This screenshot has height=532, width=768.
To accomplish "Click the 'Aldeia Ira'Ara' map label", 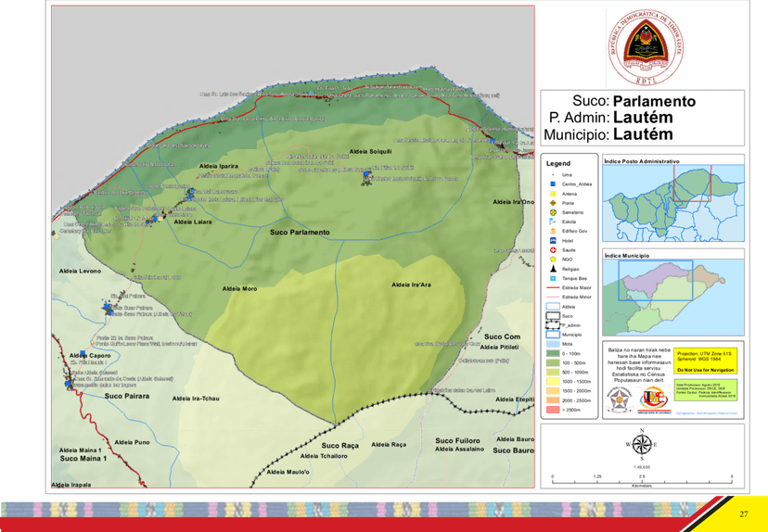I will [x=411, y=285].
